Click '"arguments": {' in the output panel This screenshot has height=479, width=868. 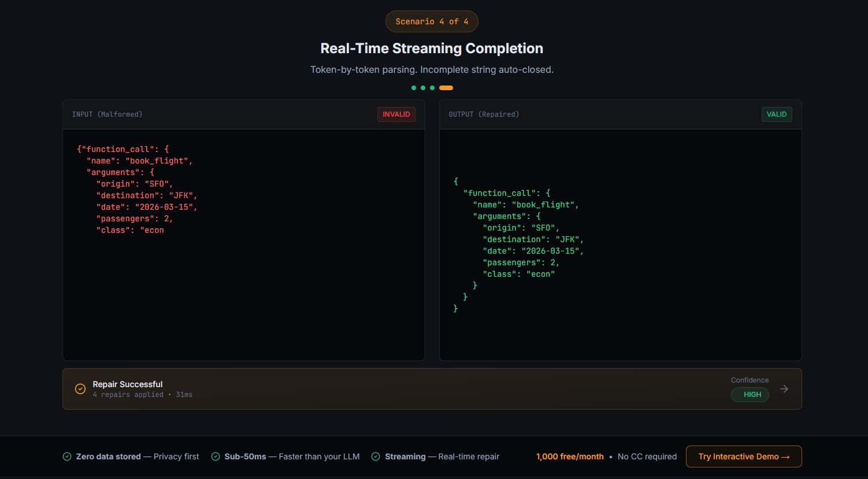click(x=507, y=216)
